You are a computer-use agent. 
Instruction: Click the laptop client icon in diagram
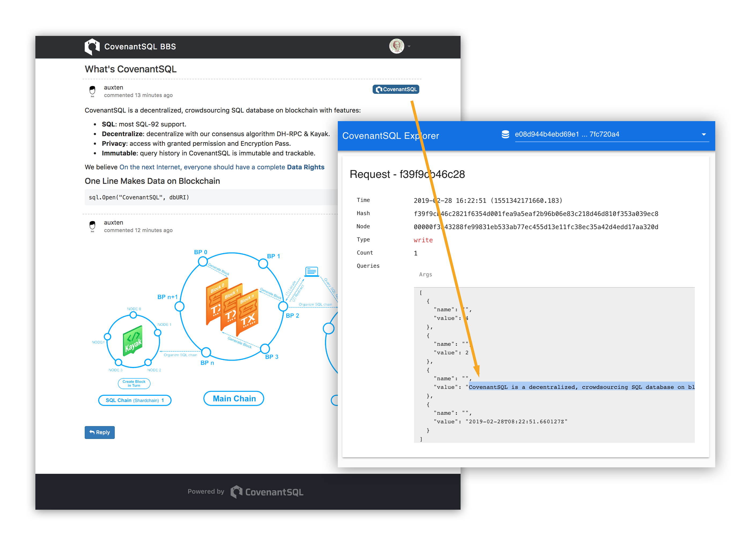[311, 271]
